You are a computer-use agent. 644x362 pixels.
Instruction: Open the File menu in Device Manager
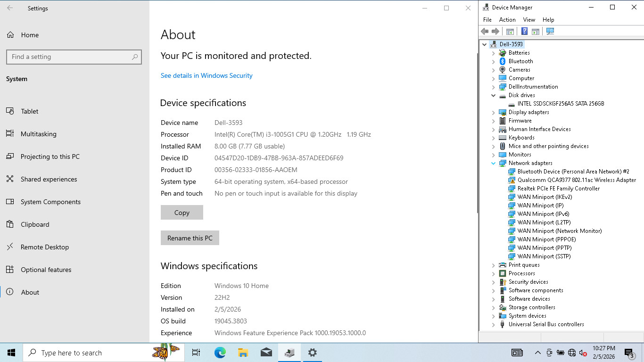pos(487,20)
